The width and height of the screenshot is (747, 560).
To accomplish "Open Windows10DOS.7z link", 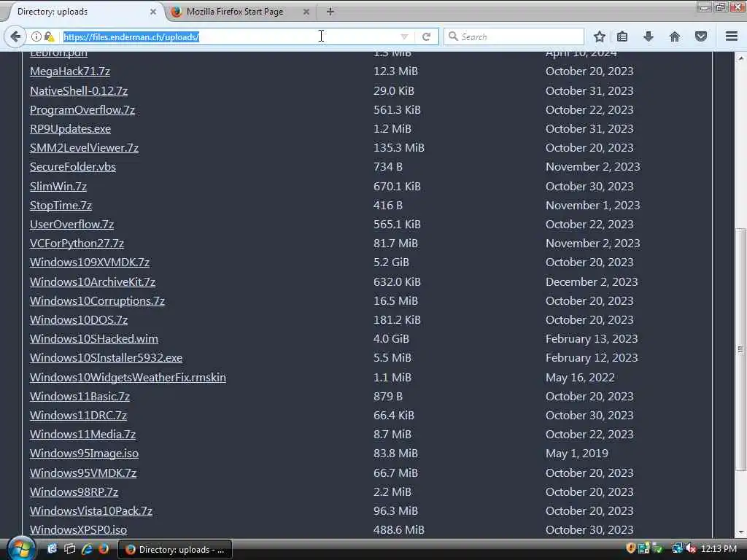I will [79, 320].
